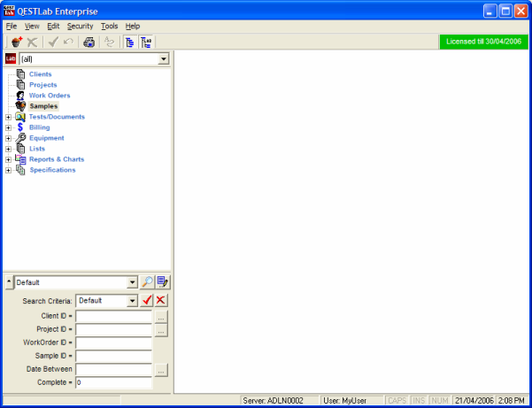The height and width of the screenshot is (408, 532).
Task: Collapse search panel with the up arrow button
Action: click(x=10, y=282)
